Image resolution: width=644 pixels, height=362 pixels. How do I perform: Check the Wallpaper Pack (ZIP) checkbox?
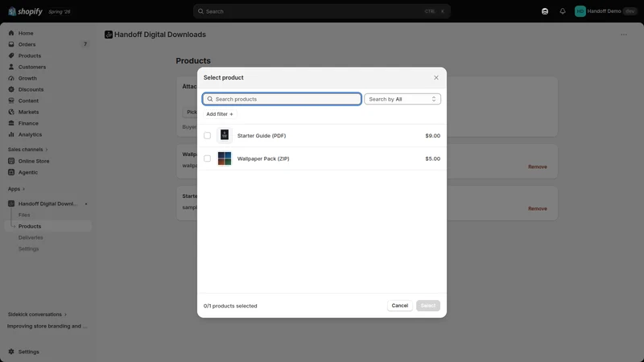(208, 158)
